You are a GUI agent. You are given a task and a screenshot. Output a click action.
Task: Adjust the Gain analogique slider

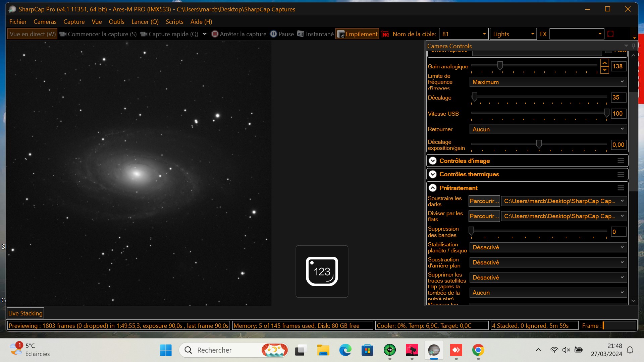point(500,66)
